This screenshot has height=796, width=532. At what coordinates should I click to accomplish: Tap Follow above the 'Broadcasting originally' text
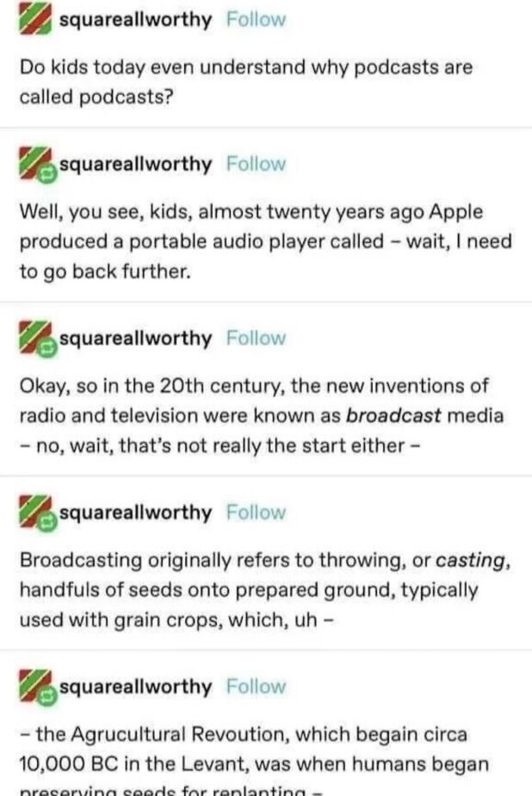click(256, 513)
